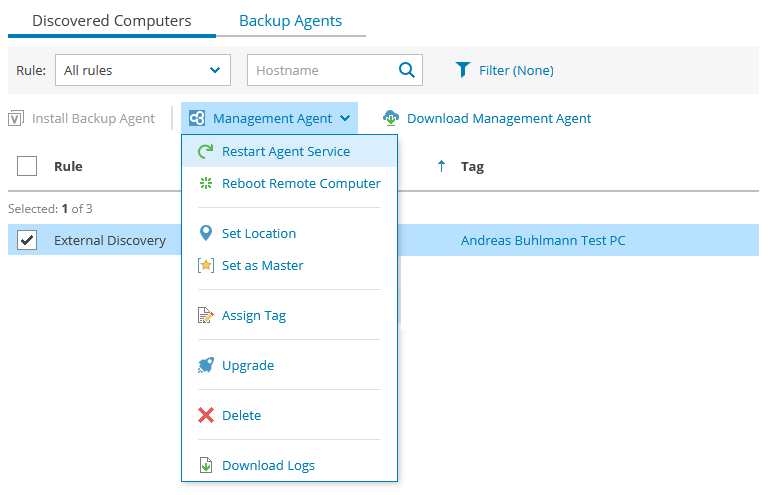Viewport: 778px width, 495px height.
Task: Click the Management Agent share-nodes icon
Action: pos(197,118)
